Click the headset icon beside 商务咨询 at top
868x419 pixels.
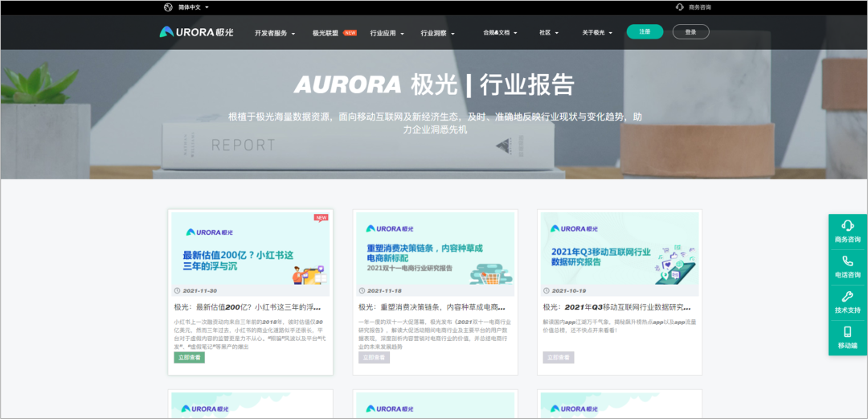[680, 7]
